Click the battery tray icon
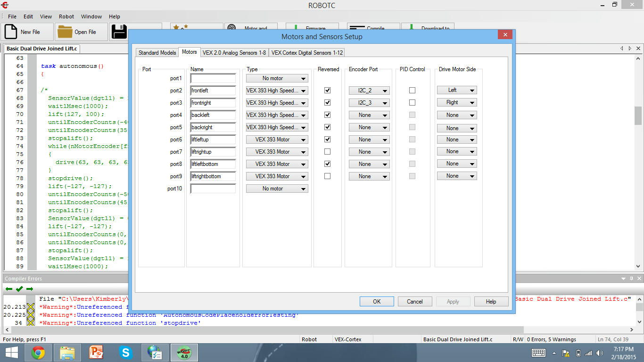The image size is (644, 362). (578, 353)
